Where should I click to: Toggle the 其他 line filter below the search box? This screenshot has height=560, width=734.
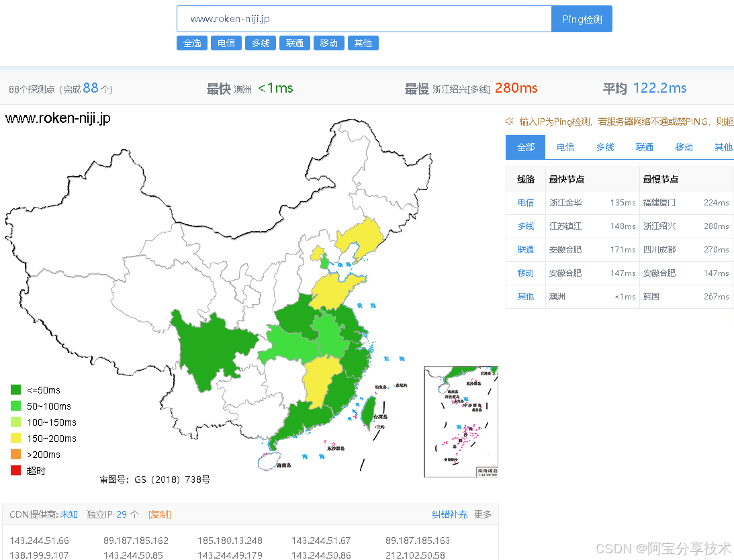pyautogui.click(x=363, y=43)
